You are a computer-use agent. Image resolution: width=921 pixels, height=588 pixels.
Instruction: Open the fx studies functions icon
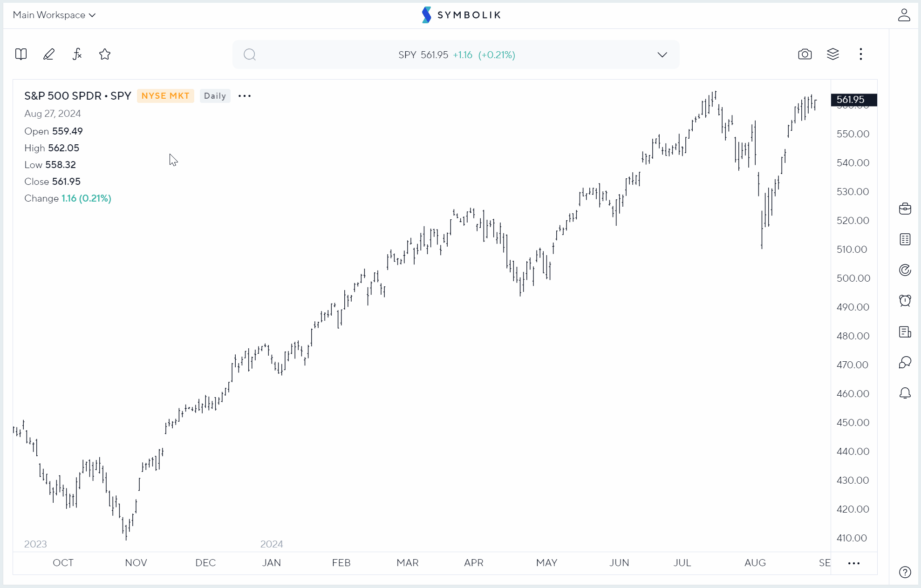click(77, 54)
